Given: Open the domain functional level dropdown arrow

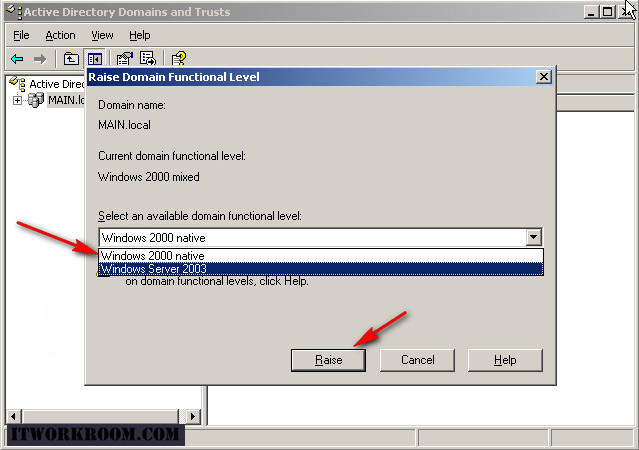Looking at the screenshot, I should point(533,237).
